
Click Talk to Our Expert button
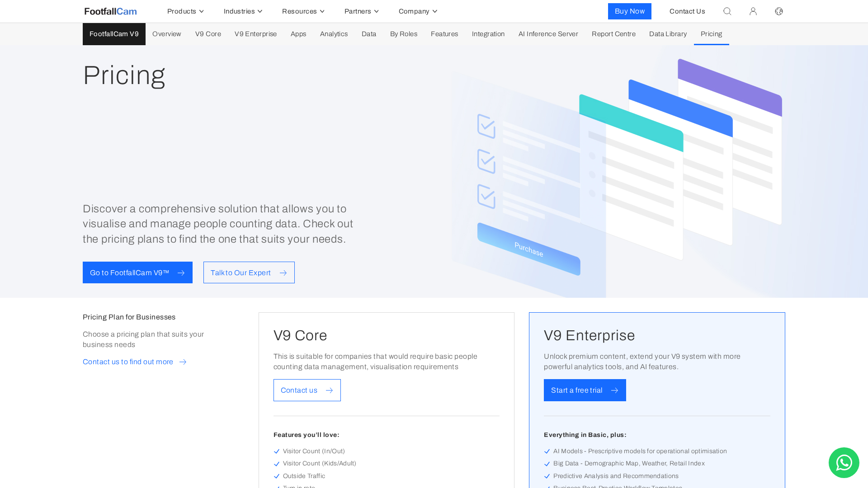[249, 272]
